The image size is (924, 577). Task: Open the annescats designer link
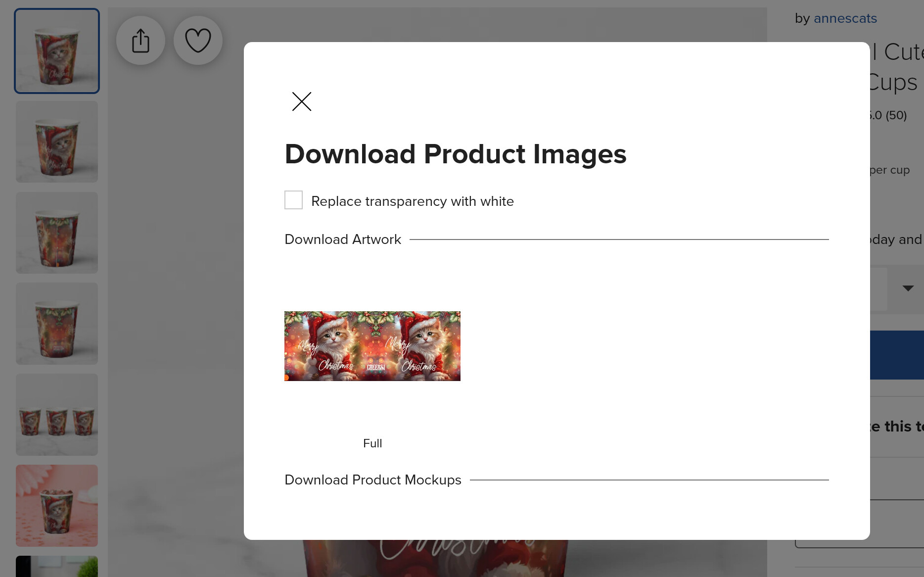click(845, 18)
